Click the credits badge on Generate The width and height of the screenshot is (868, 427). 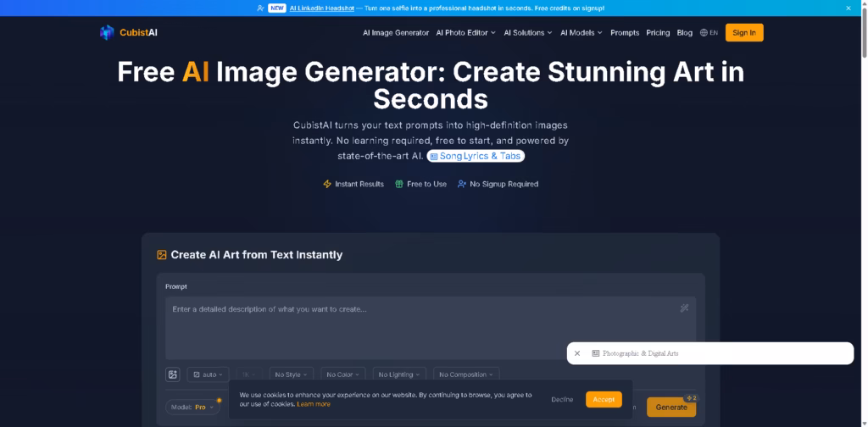(x=691, y=398)
